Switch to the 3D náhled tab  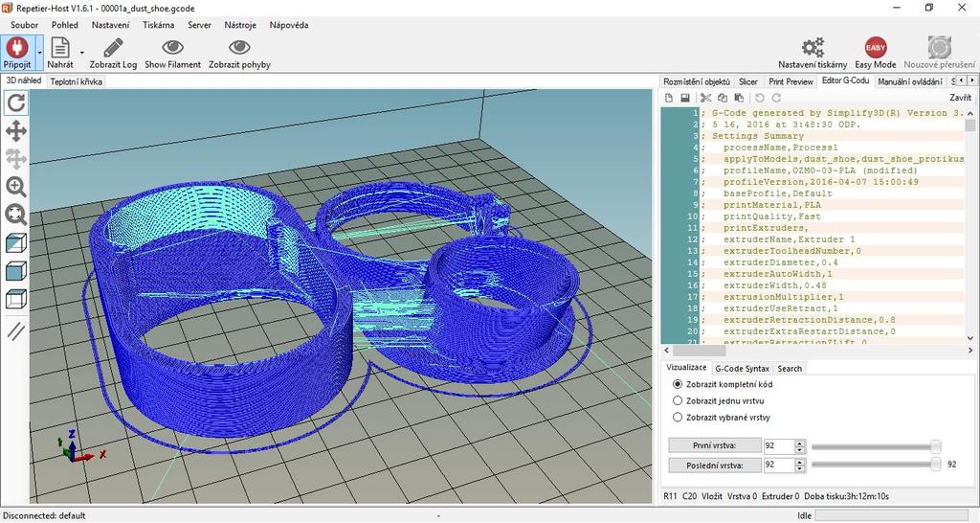[x=24, y=80]
